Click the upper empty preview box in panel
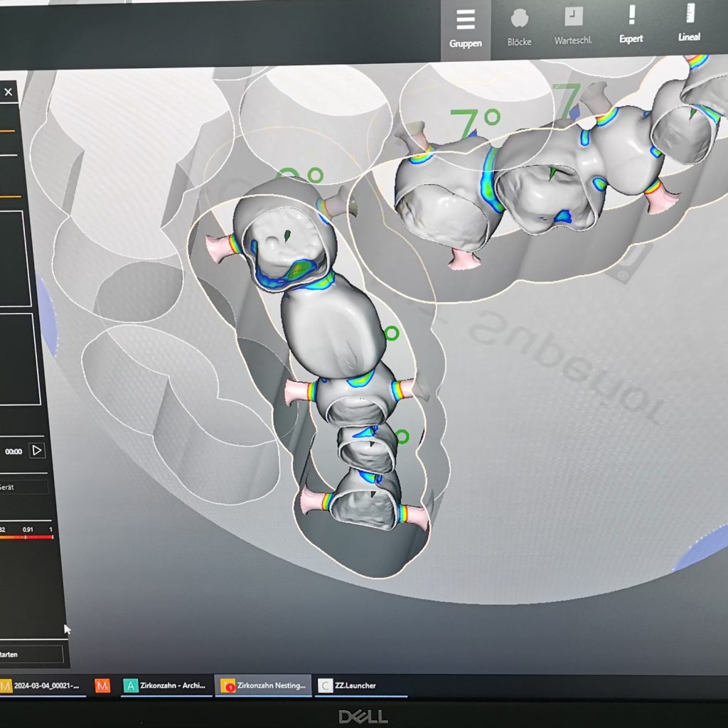The height and width of the screenshot is (728, 728). point(14,258)
